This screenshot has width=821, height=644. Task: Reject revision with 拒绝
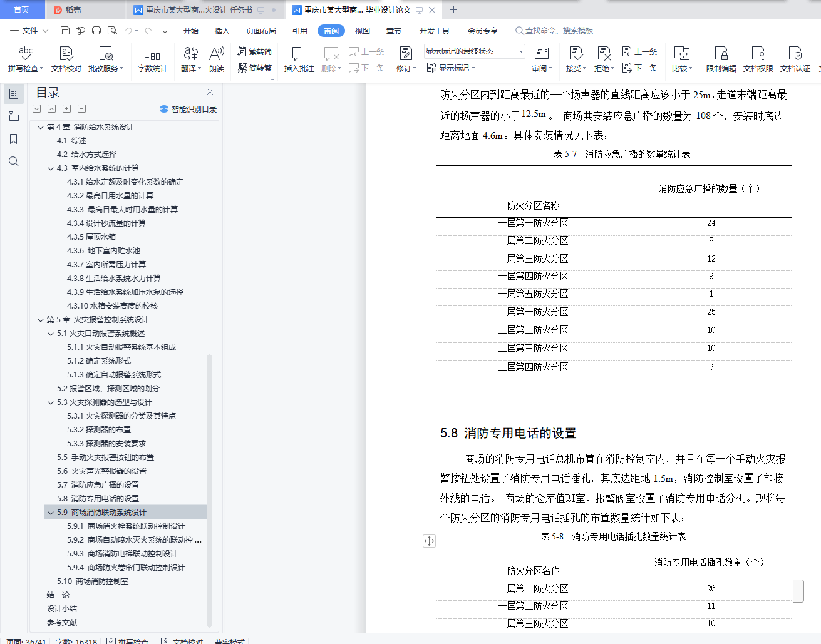(x=604, y=59)
